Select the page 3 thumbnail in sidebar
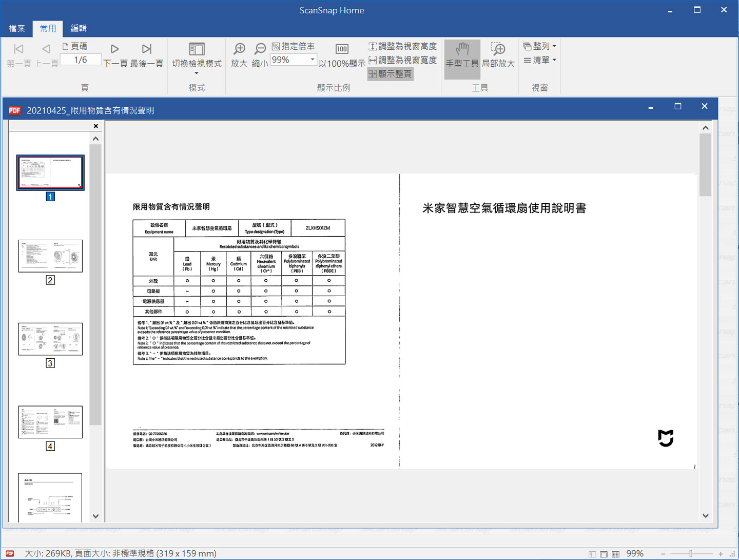The image size is (739, 560). point(50,339)
